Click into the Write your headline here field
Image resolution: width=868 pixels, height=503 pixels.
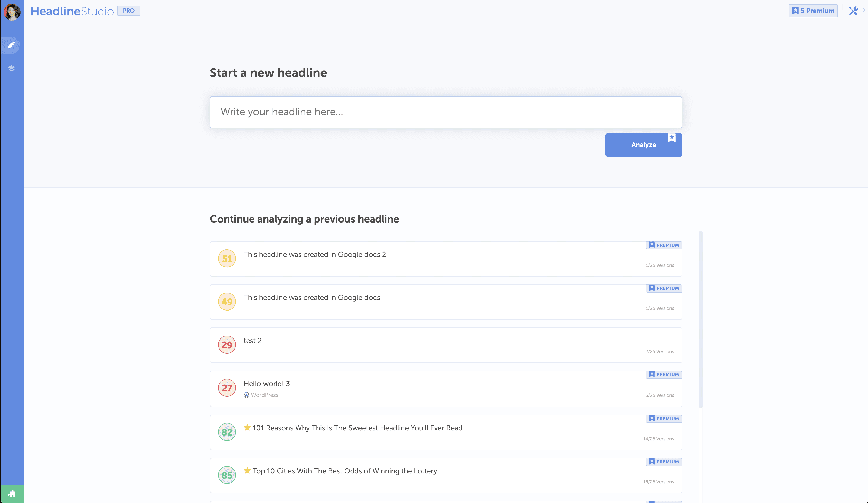click(445, 112)
